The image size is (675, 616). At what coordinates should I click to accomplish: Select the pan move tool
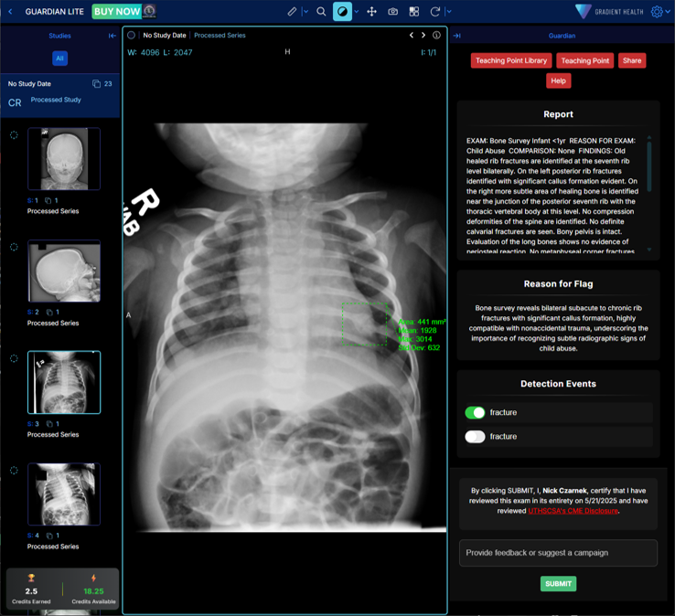pyautogui.click(x=371, y=12)
